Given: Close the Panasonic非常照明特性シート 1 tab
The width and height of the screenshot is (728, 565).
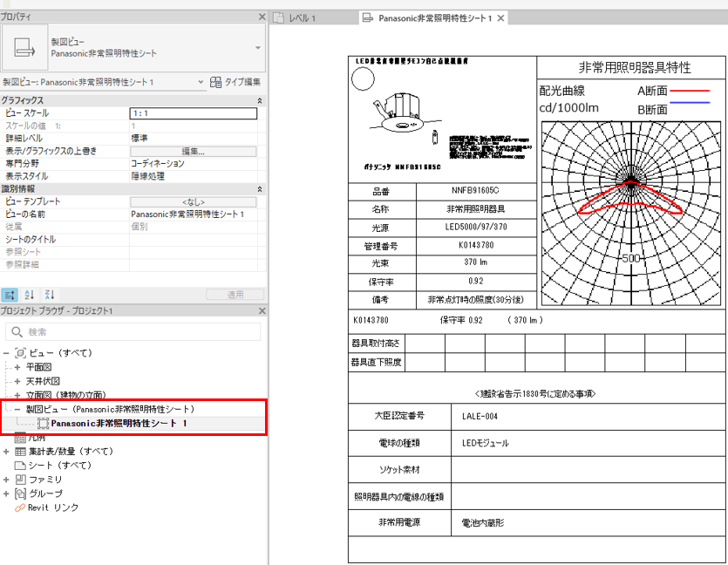Looking at the screenshot, I should pos(502,17).
